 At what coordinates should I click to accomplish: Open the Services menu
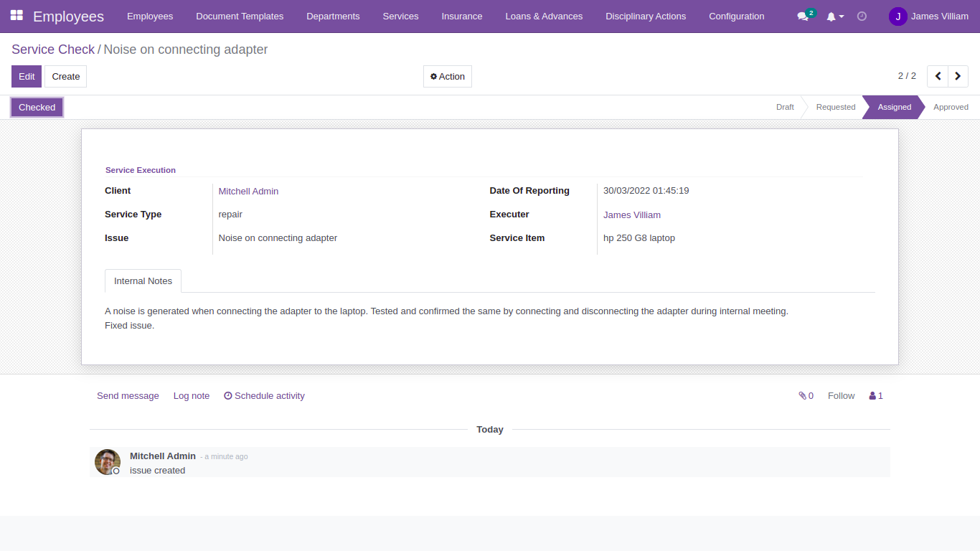(400, 16)
